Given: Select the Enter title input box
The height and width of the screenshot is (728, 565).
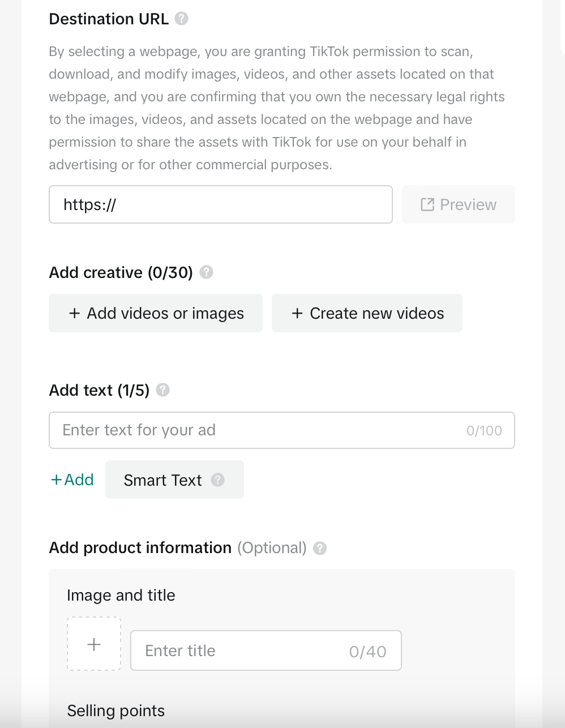Looking at the screenshot, I should tap(266, 650).
